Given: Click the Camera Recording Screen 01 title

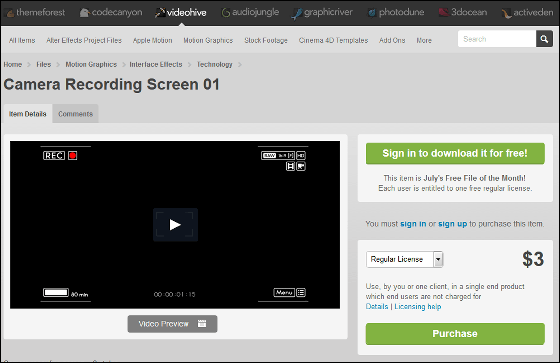Looking at the screenshot, I should pyautogui.click(x=111, y=85).
